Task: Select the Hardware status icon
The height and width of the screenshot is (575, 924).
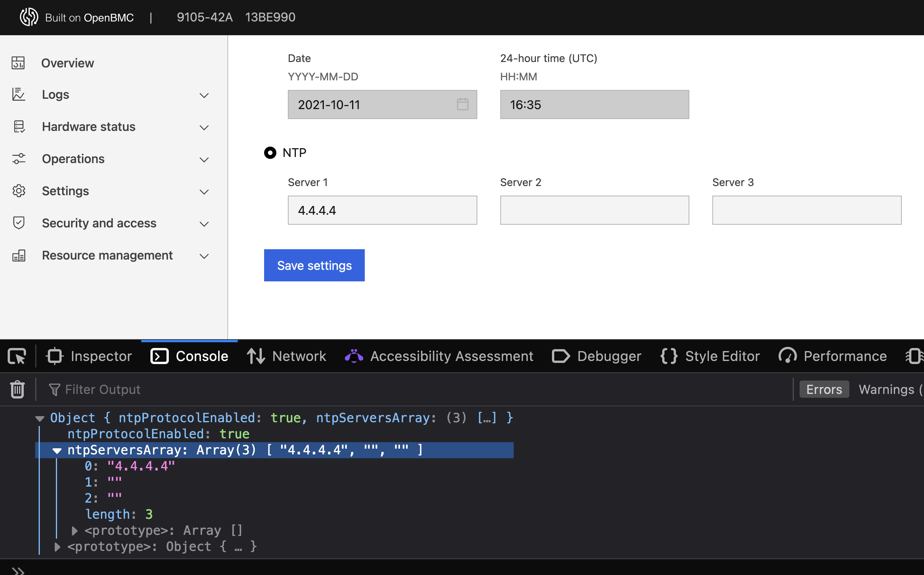Action: 19,127
